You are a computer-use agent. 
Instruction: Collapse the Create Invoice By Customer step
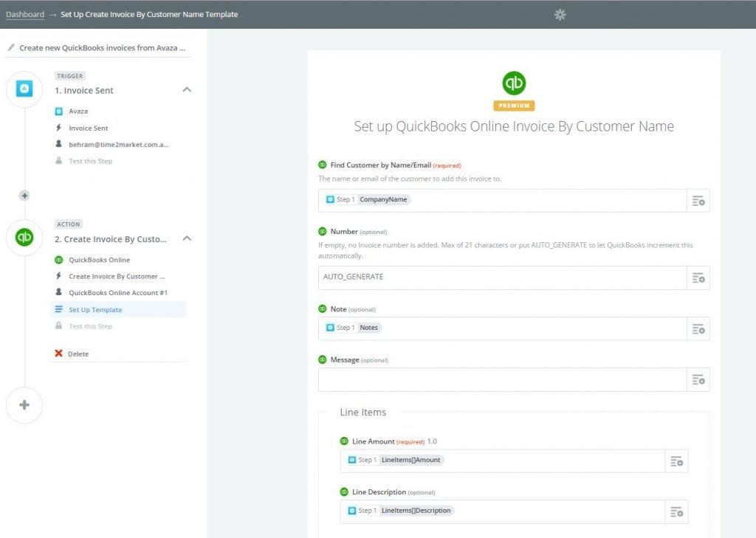(x=185, y=239)
